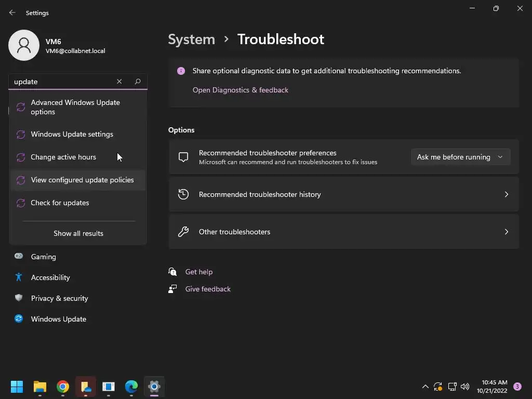The height and width of the screenshot is (399, 532).
Task: Click the volume speaker tray icon
Action: pyautogui.click(x=465, y=387)
